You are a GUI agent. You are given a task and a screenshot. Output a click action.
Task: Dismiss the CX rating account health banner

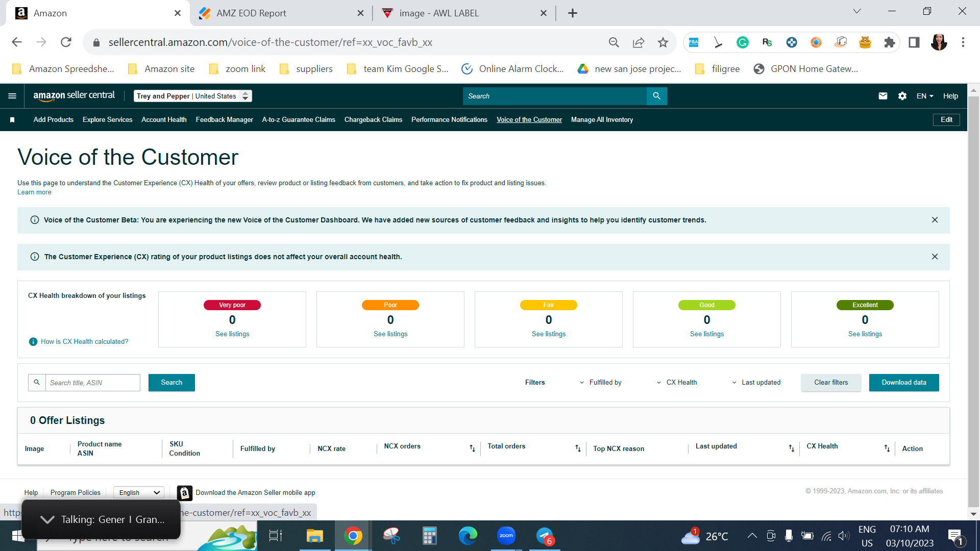pos(935,257)
